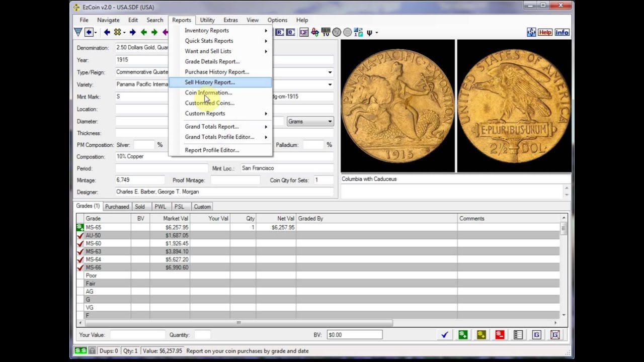Click the red Help icon at top right
The width and height of the screenshot is (644, 362).
545,32
